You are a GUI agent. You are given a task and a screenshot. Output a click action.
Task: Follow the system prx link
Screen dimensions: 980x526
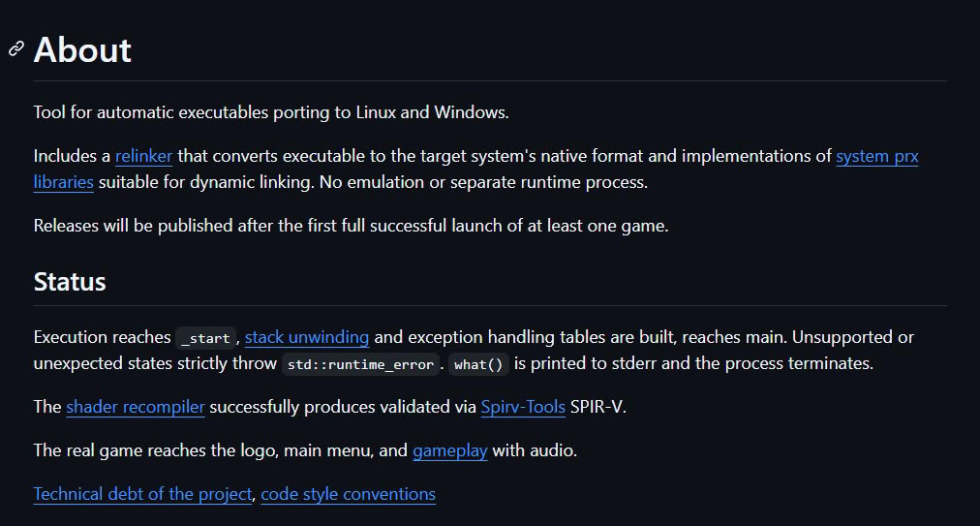877,156
